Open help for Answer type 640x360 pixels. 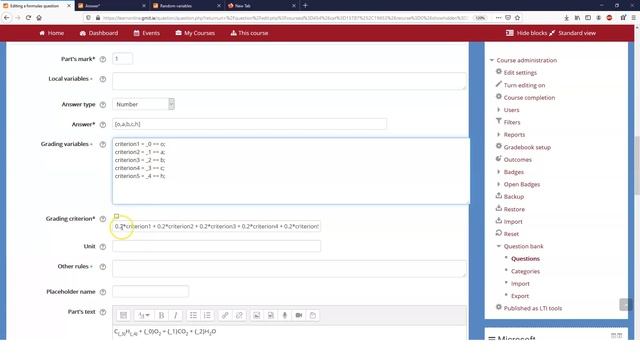103,104
